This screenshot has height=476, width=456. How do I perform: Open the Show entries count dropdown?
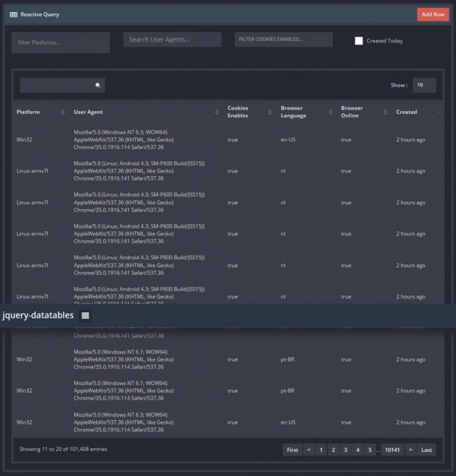(424, 85)
